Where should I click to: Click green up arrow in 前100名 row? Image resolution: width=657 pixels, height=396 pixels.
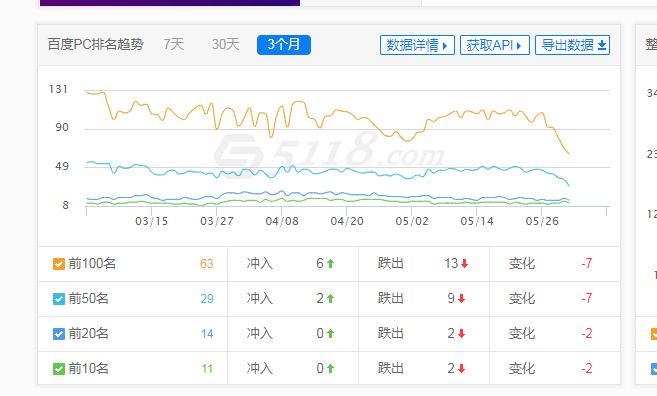(330, 264)
